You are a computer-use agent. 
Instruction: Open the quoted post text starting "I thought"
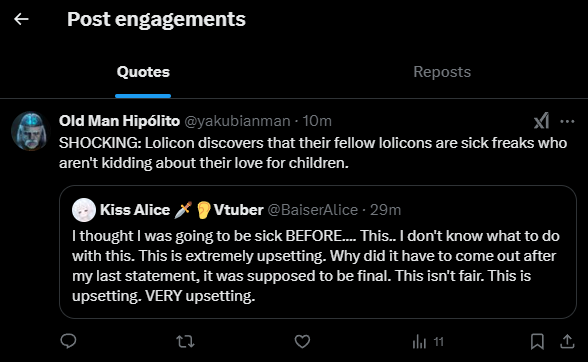pyautogui.click(x=316, y=266)
